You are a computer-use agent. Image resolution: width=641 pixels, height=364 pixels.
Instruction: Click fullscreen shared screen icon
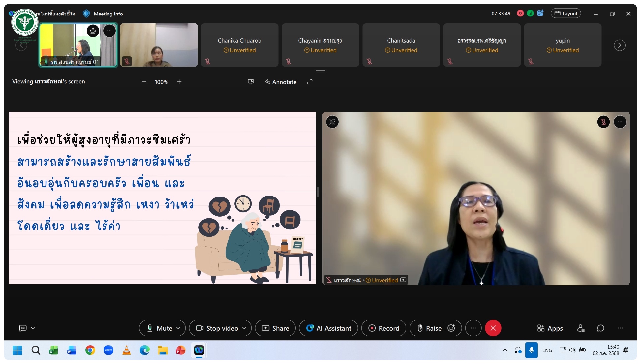(x=310, y=82)
